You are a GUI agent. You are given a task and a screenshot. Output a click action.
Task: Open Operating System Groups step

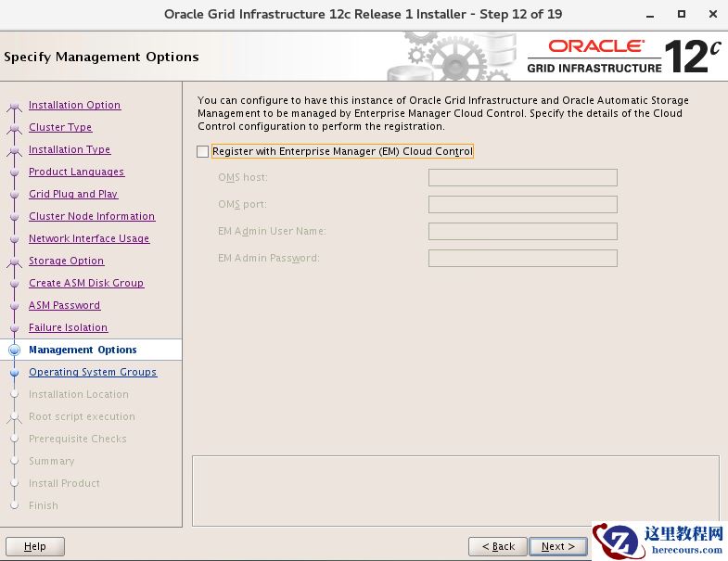pyautogui.click(x=93, y=373)
